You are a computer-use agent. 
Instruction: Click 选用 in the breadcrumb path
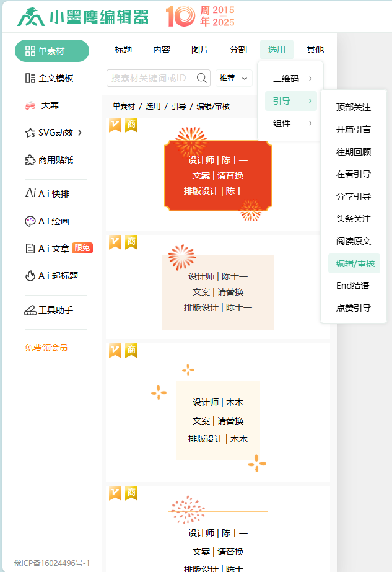point(153,106)
